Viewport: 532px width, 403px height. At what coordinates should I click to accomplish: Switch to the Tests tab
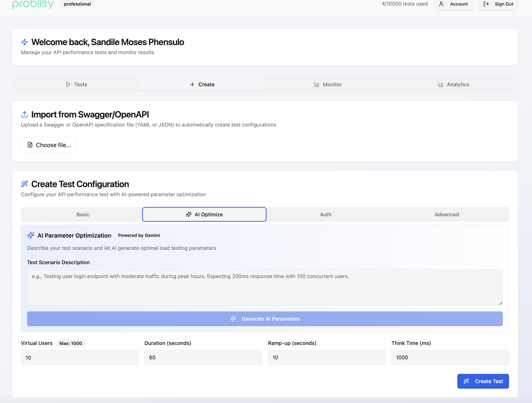coord(77,84)
